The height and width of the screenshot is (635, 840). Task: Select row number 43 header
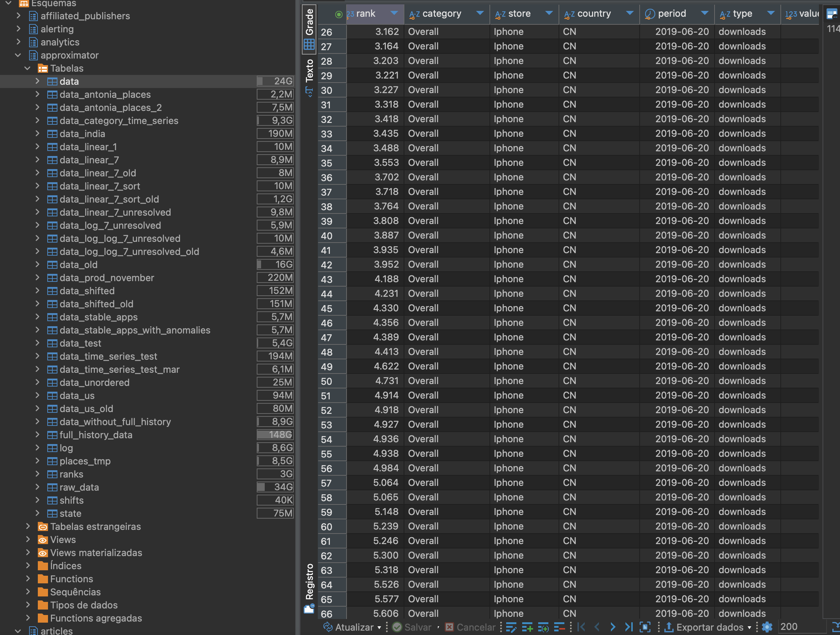(332, 280)
